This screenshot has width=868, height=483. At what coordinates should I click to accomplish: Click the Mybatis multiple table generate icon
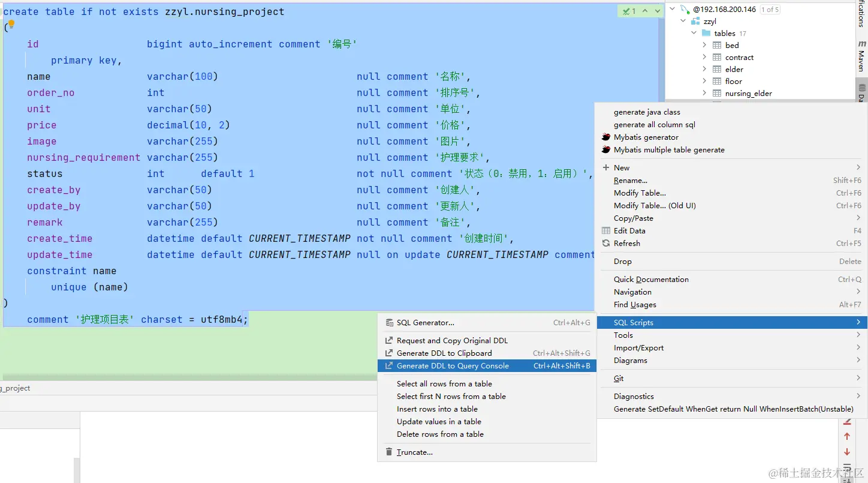[606, 150]
